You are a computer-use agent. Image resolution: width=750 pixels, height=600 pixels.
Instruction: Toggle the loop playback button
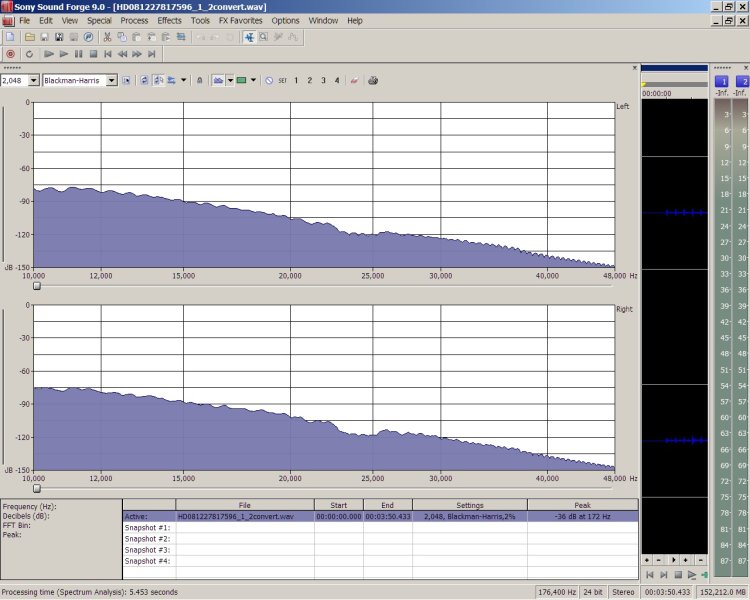pos(29,54)
